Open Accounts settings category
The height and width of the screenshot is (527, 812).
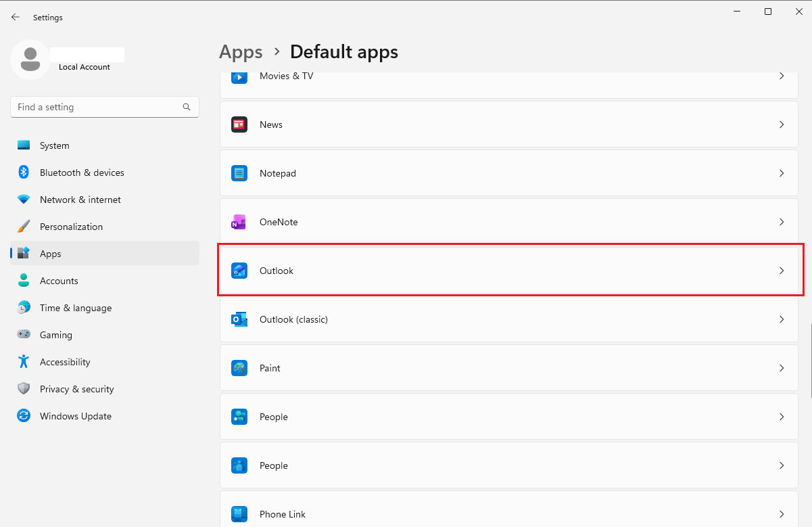[x=105, y=281]
